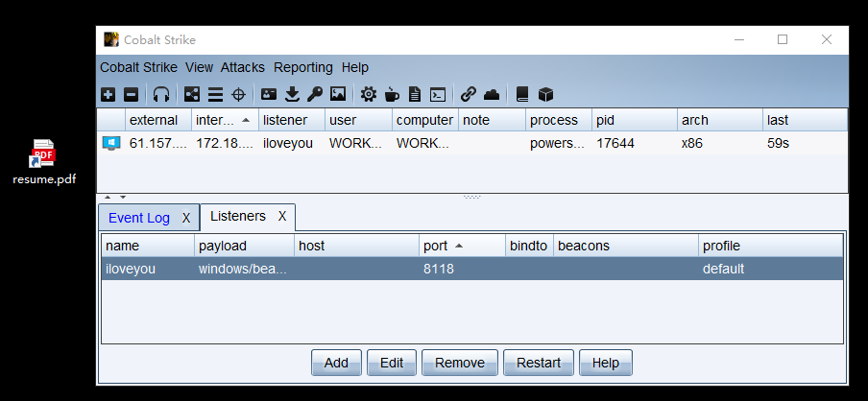Click the Remove listener button
Image resolution: width=868 pixels, height=401 pixels.
click(x=460, y=363)
